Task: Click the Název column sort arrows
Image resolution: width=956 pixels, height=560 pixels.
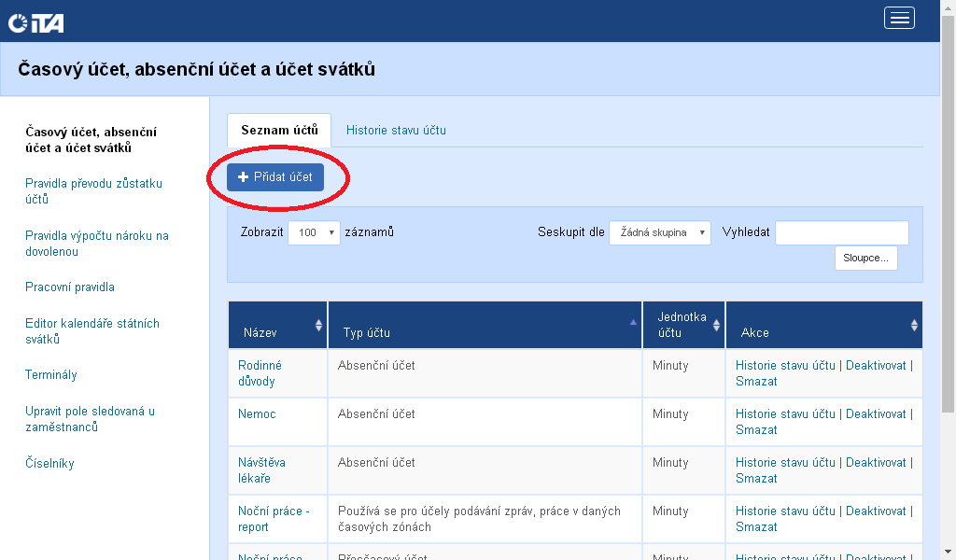Action: click(319, 325)
